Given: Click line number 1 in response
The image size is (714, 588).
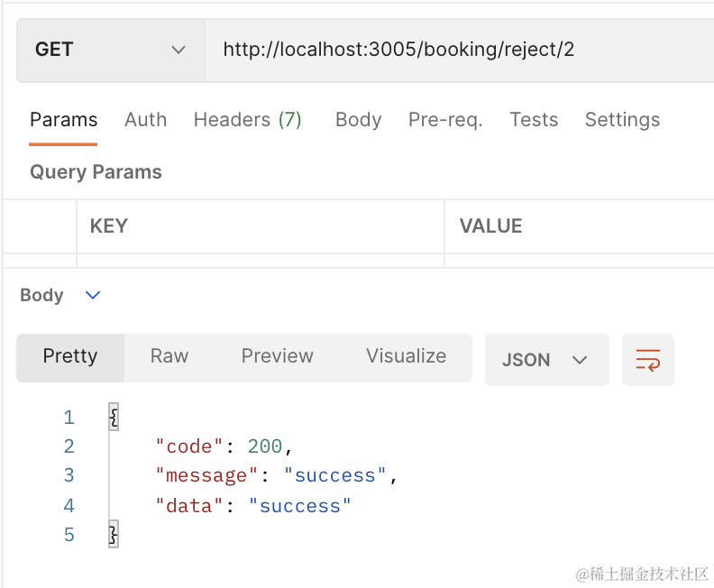Looking at the screenshot, I should click(x=69, y=418).
